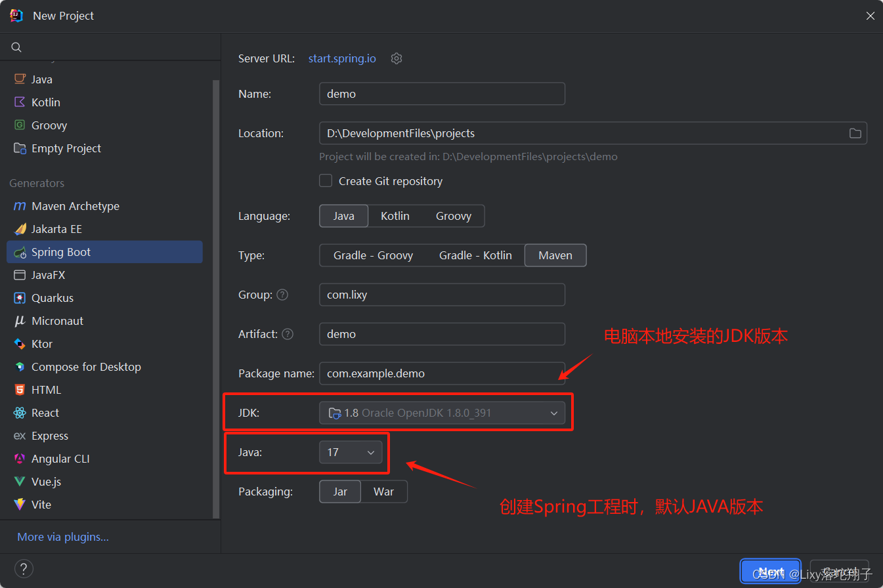Choose Gradle - Groovy build type
This screenshot has height=588, width=883.
tap(373, 255)
